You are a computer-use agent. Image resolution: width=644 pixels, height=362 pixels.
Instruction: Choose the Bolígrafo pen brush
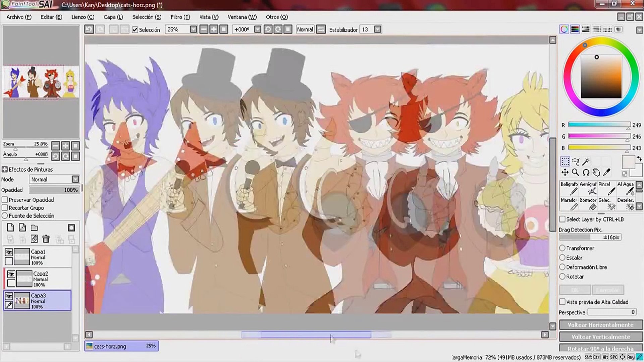569,188
